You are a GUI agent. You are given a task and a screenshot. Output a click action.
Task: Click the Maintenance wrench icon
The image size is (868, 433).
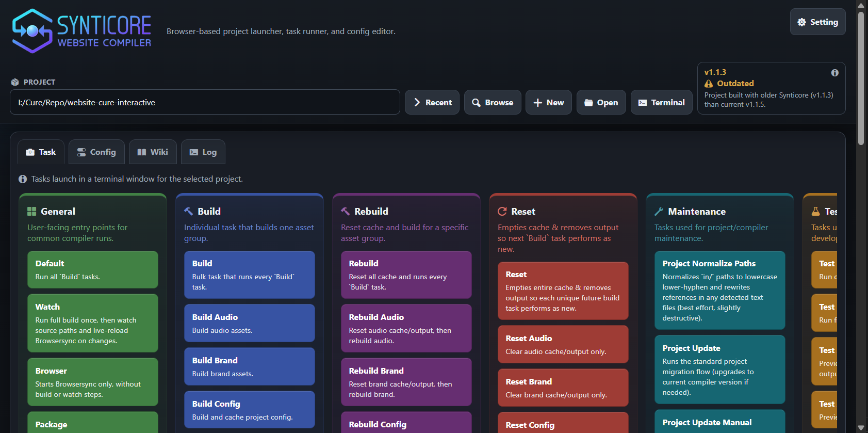[x=659, y=212]
